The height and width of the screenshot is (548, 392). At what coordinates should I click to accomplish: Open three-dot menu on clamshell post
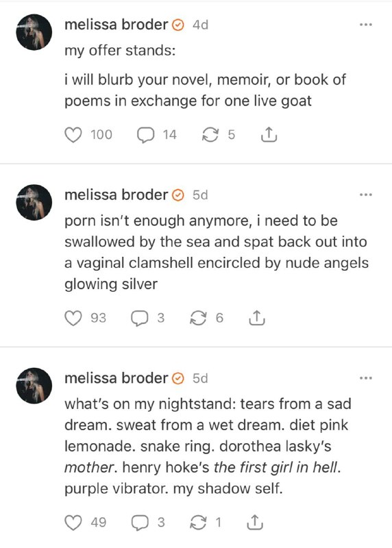coord(366,195)
